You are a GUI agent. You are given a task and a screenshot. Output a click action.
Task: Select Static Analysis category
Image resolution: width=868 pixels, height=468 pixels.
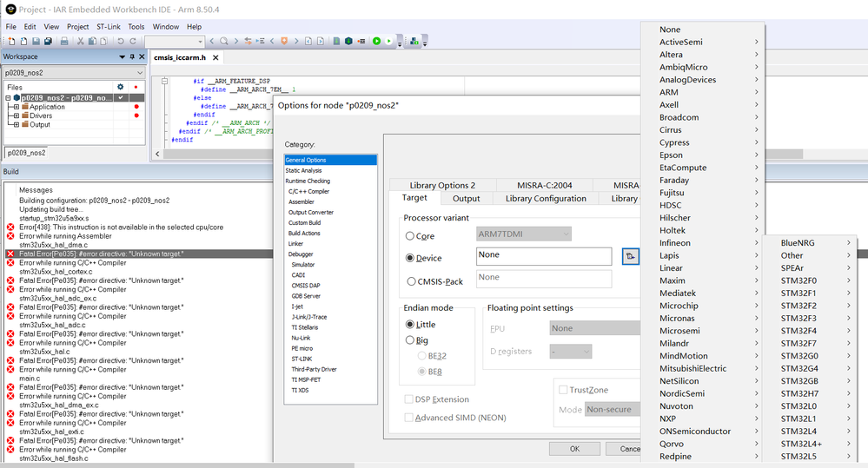point(303,170)
